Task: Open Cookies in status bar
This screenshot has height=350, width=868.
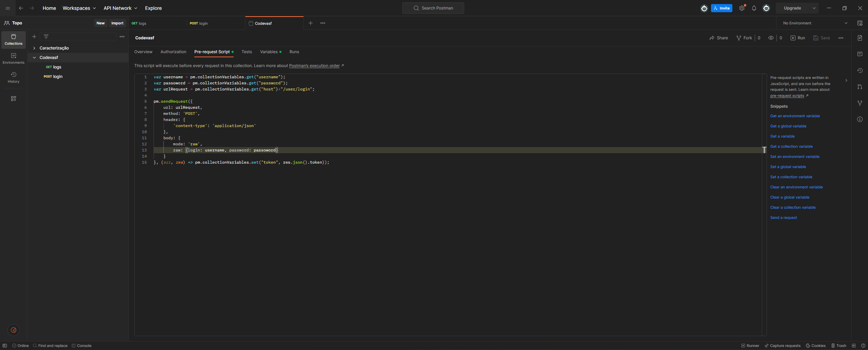Action: 816,346
